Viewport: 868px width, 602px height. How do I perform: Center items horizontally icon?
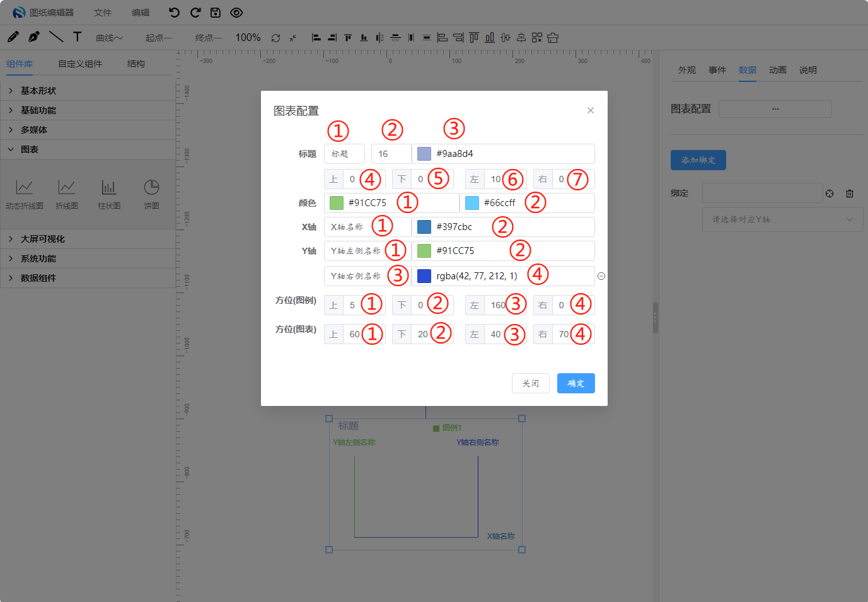pyautogui.click(x=379, y=38)
